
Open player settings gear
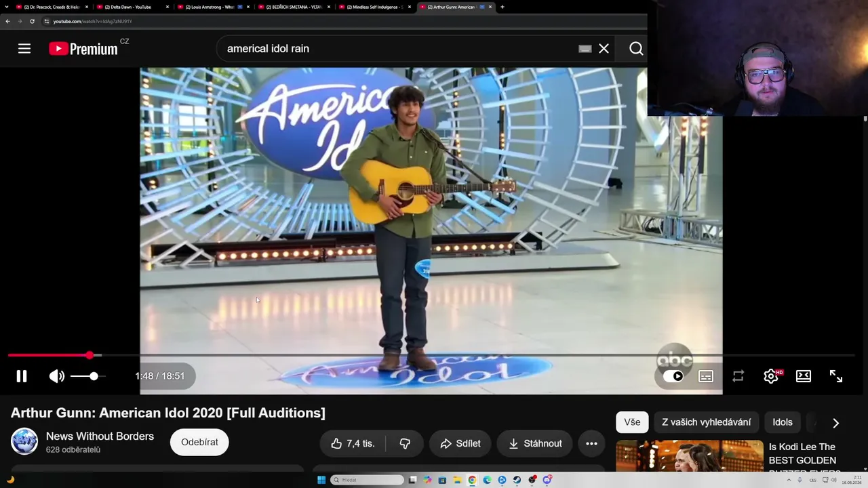(771, 376)
